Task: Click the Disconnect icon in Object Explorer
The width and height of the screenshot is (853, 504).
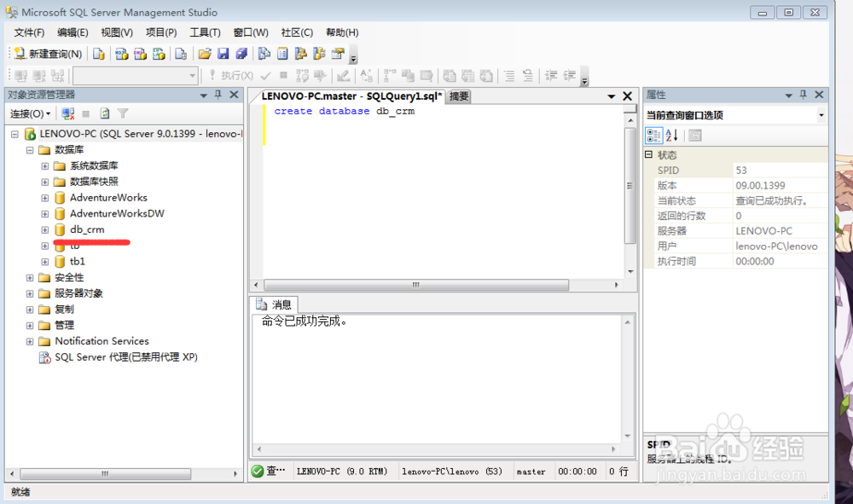Action: click(68, 113)
